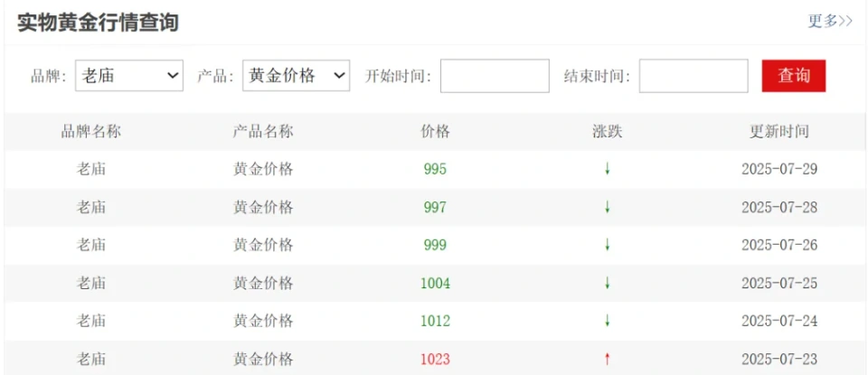Viewport: 868px width, 375px height.
Task: Click 黄金价格 in the 2025-07-23 row
Action: (x=263, y=359)
